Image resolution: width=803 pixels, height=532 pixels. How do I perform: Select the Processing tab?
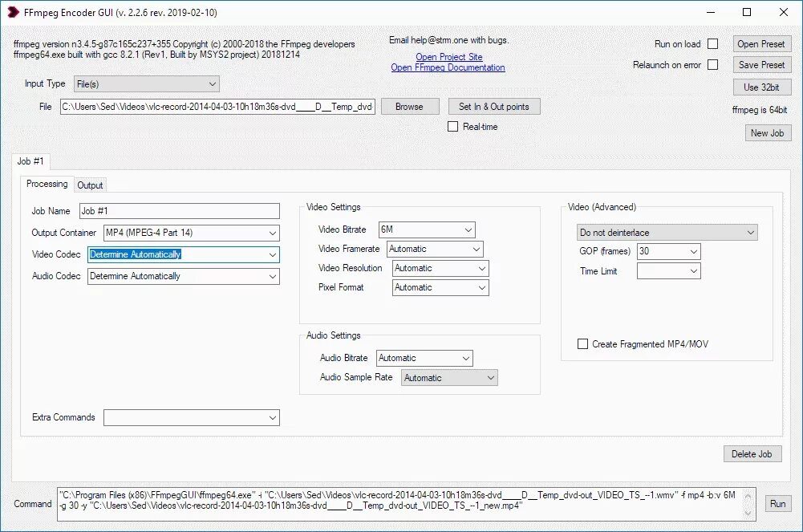pos(47,184)
